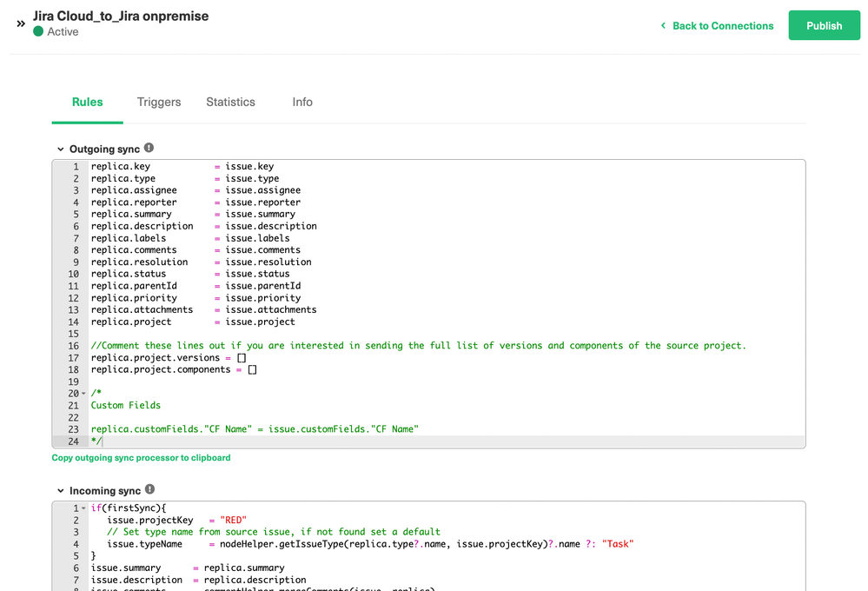This screenshot has width=868, height=591.
Task: Click the connection title Jira Cloud_to_Jira onpremise
Action: pyautogui.click(x=121, y=16)
